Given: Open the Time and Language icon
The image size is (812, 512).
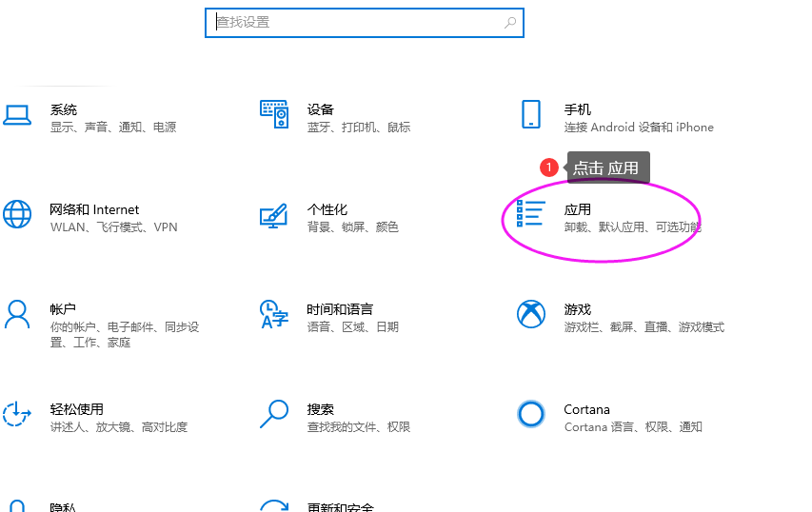Looking at the screenshot, I should [x=274, y=314].
